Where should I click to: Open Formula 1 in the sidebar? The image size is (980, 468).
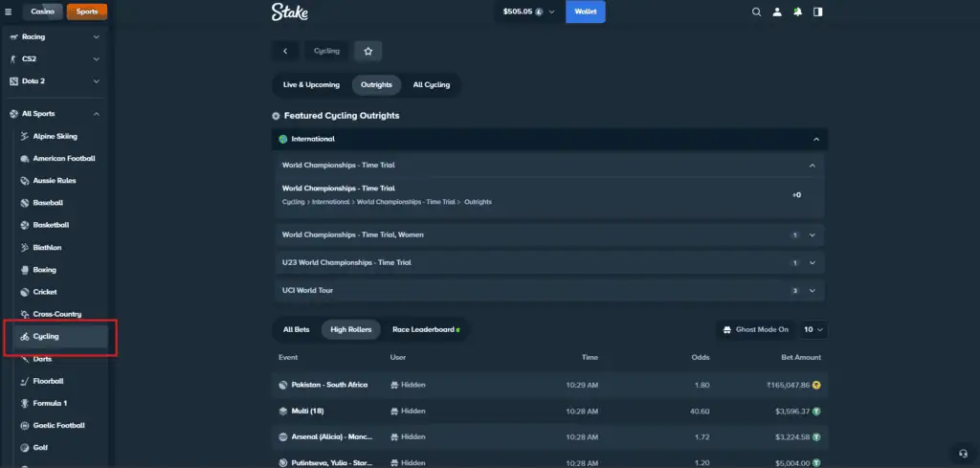(50, 403)
